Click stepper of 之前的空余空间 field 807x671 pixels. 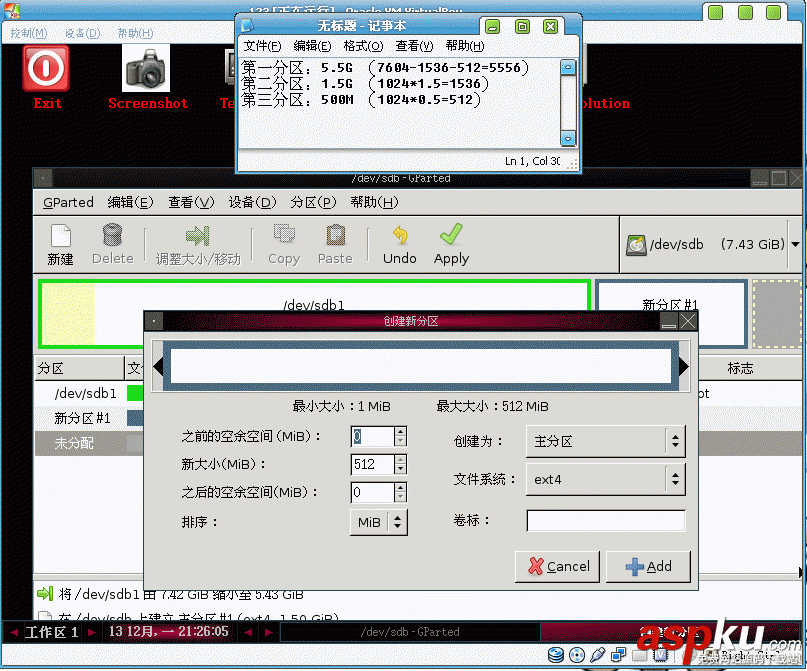[x=400, y=436]
